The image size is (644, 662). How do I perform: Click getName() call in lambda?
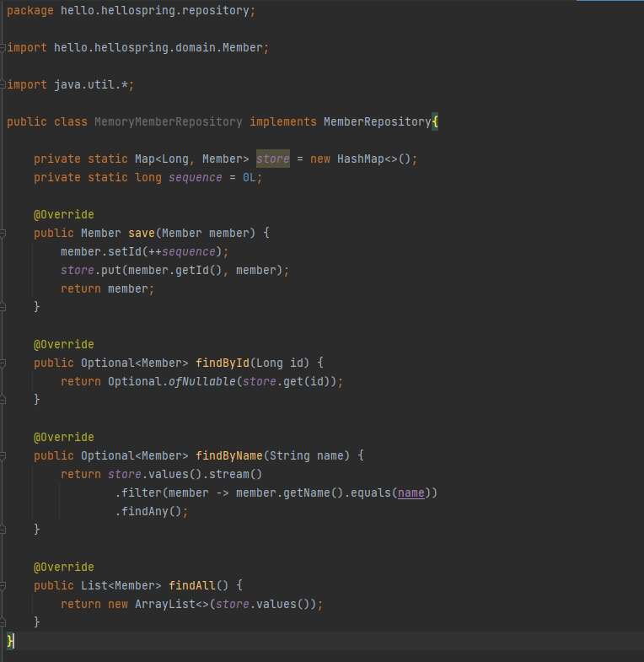314,493
